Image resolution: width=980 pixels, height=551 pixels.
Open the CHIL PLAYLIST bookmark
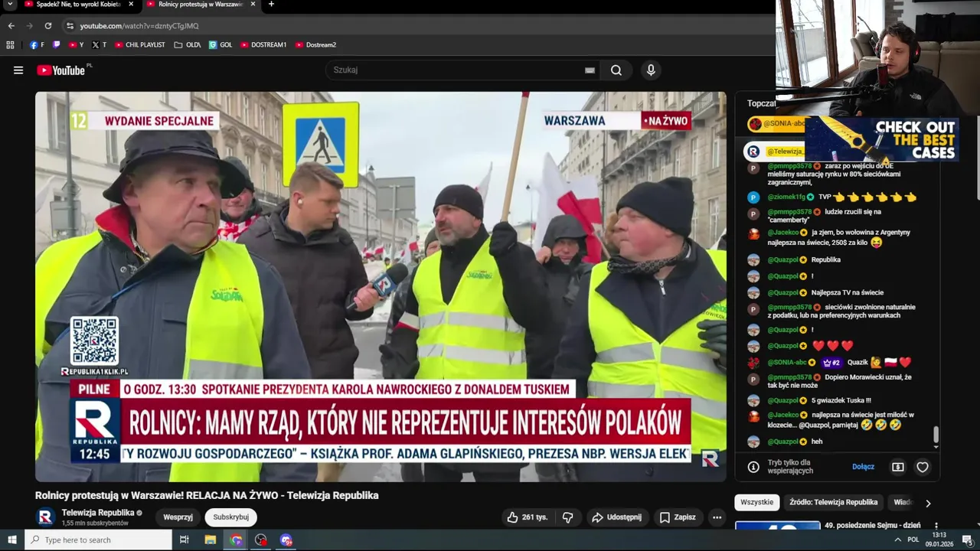140,45
